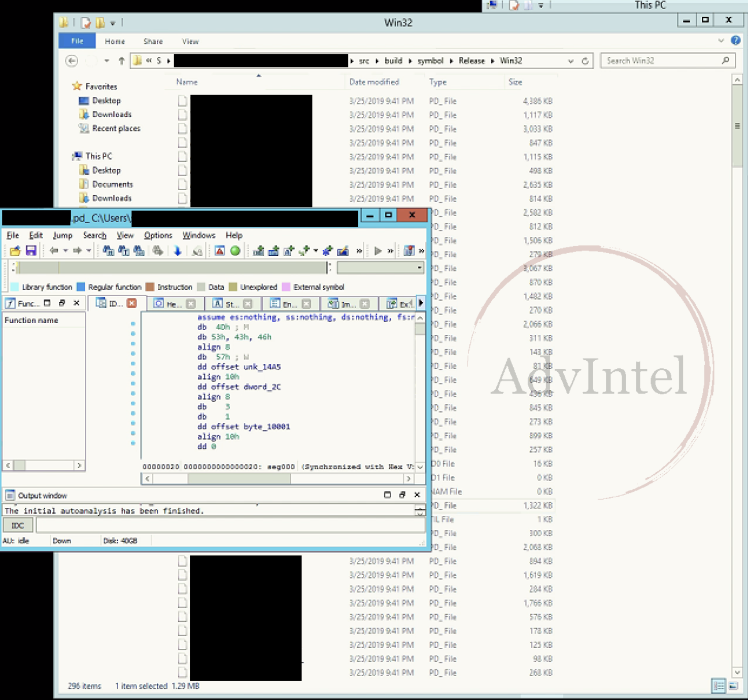Viewport: 748px width, 700px height.
Task: Open the Share ribbon tab
Action: pyautogui.click(x=153, y=42)
